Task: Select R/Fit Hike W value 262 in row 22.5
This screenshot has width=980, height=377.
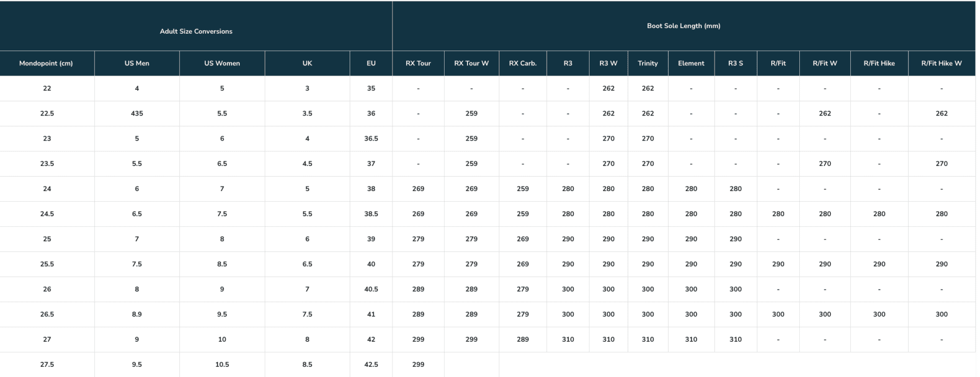Action: coord(942,113)
